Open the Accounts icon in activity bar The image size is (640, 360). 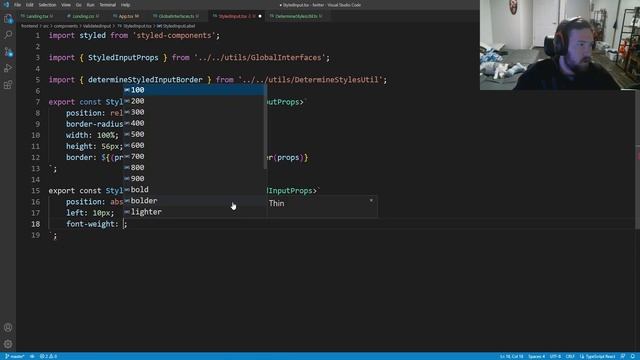pos(8,327)
